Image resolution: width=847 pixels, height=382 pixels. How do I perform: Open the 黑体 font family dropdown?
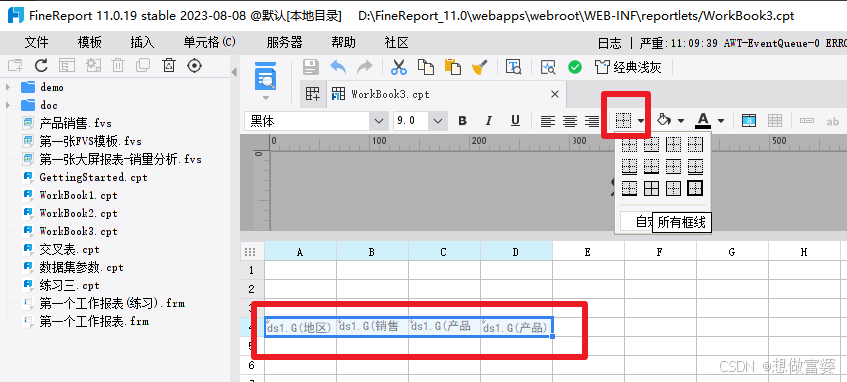[x=379, y=121]
